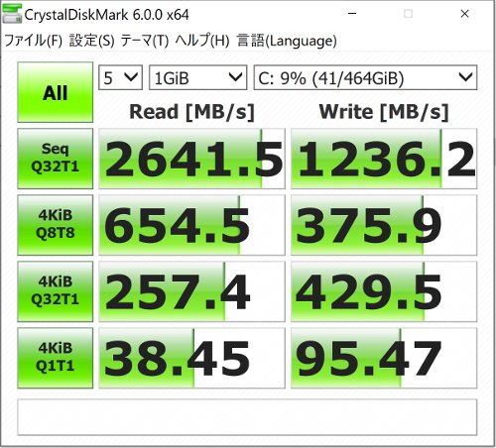Open the 設定(S) menu

click(91, 41)
